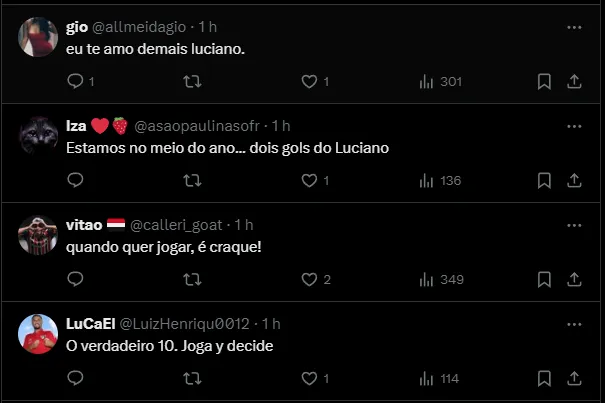This screenshot has width=605, height=403.
Task: View analytics showing 136 views
Action: click(440, 181)
